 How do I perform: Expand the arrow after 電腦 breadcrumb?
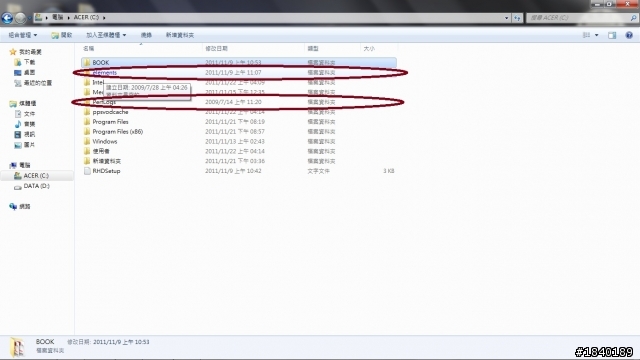pyautogui.click(x=68, y=18)
